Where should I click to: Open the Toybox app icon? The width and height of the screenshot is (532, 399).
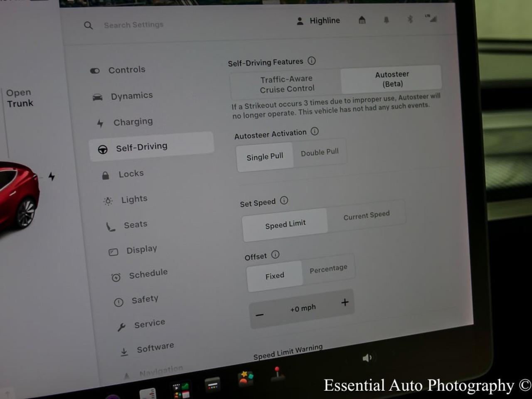coord(245,379)
